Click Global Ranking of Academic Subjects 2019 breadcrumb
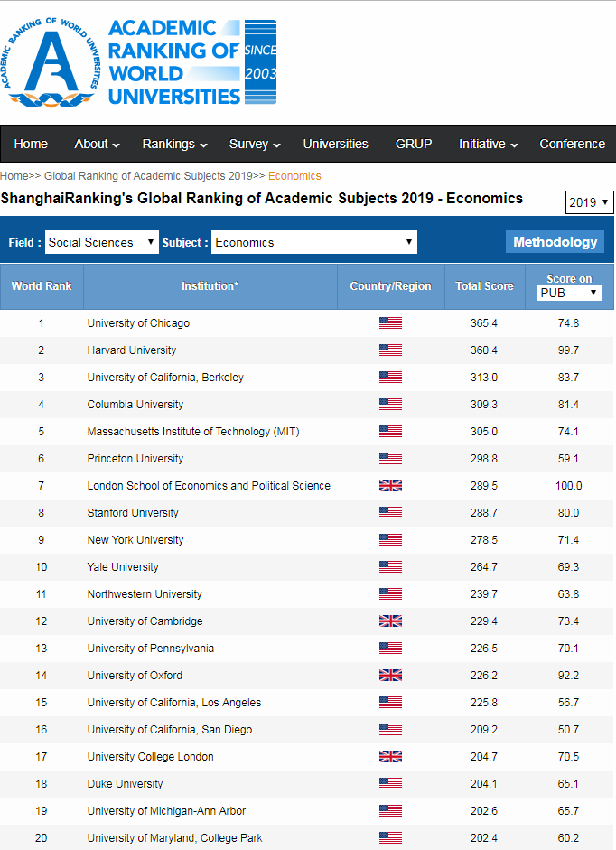 148,176
